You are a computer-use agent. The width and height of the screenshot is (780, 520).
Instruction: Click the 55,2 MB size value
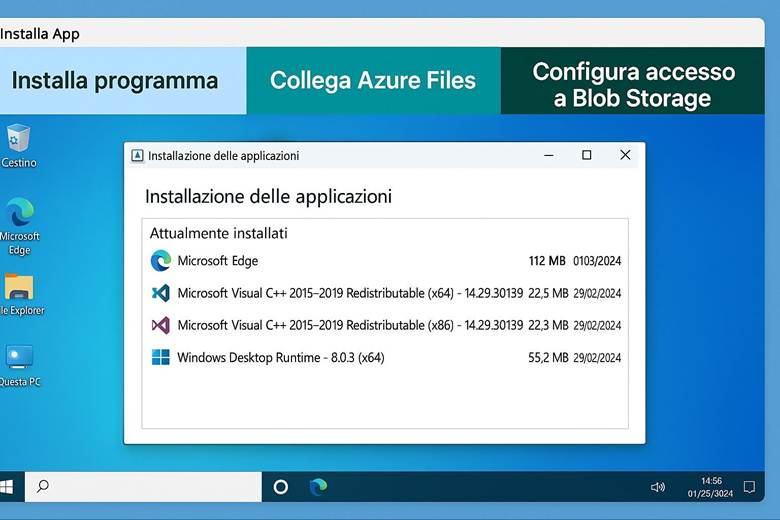click(x=548, y=358)
